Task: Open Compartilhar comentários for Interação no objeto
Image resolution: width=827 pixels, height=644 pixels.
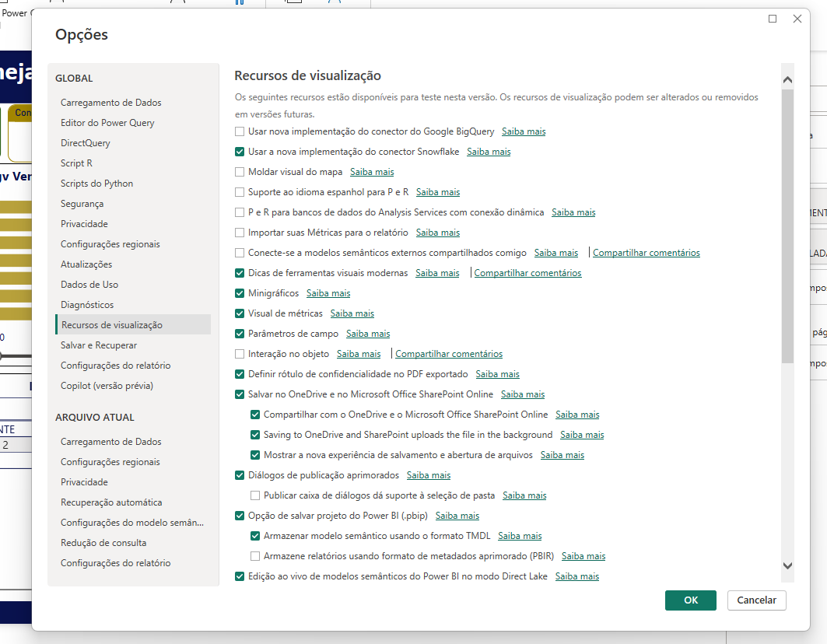Action: click(449, 354)
